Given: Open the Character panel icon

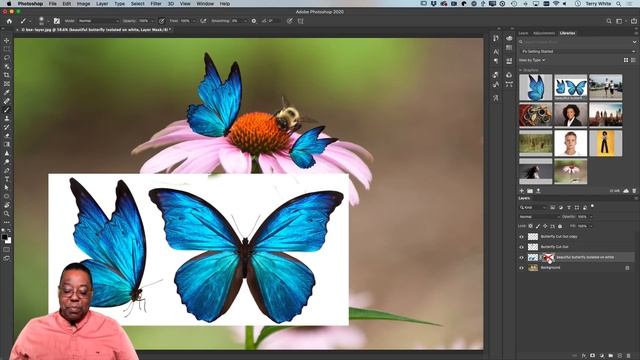Looking at the screenshot, I should point(496,51).
